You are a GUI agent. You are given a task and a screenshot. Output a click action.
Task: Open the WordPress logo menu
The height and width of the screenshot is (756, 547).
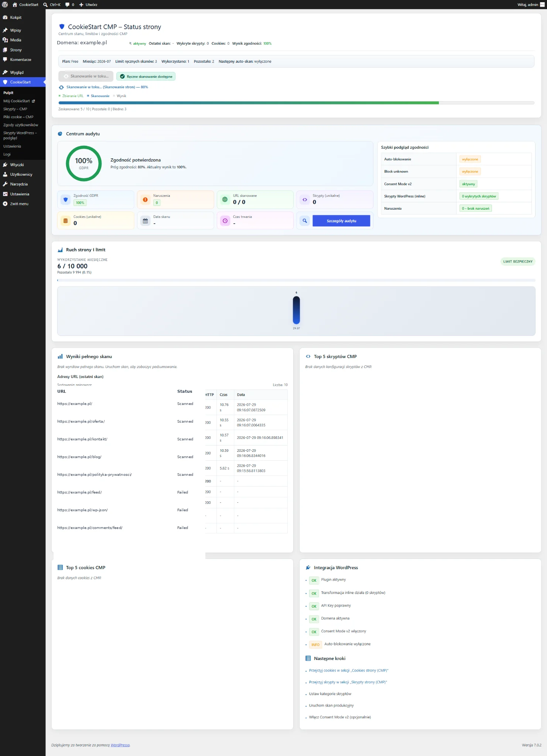click(5, 4)
